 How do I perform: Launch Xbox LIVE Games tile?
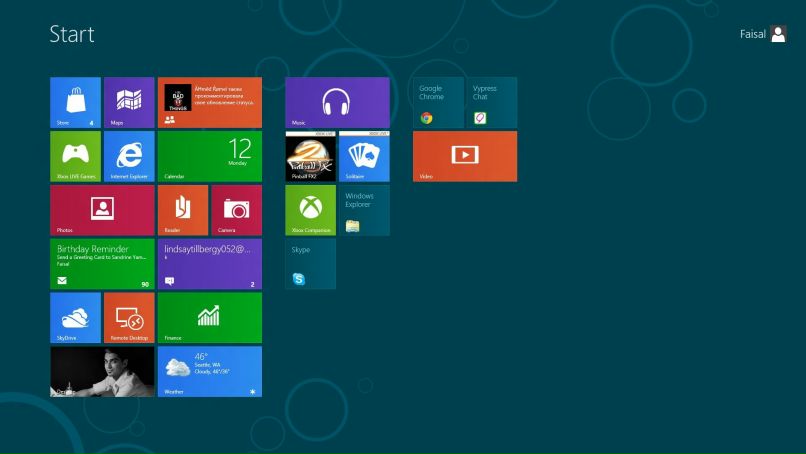pos(75,156)
